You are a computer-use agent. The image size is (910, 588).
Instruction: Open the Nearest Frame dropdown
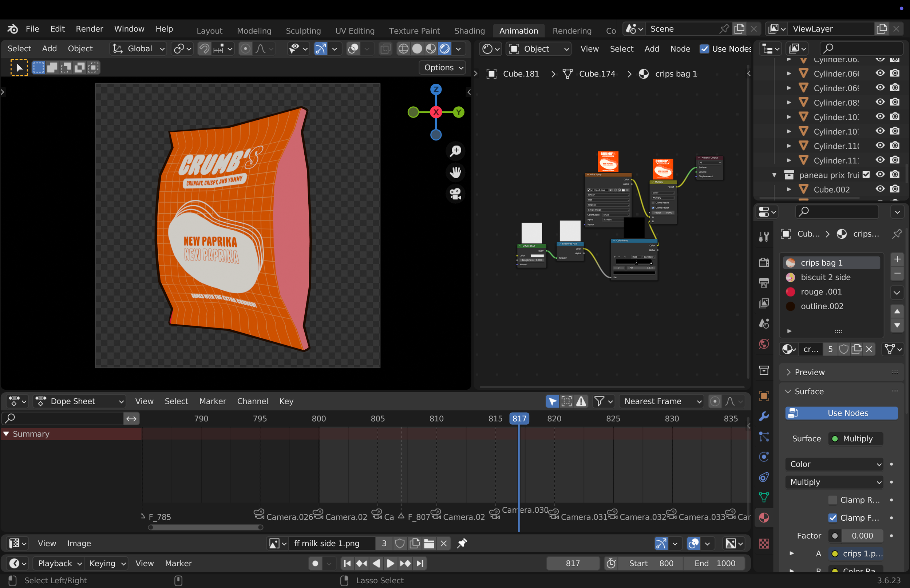click(662, 401)
